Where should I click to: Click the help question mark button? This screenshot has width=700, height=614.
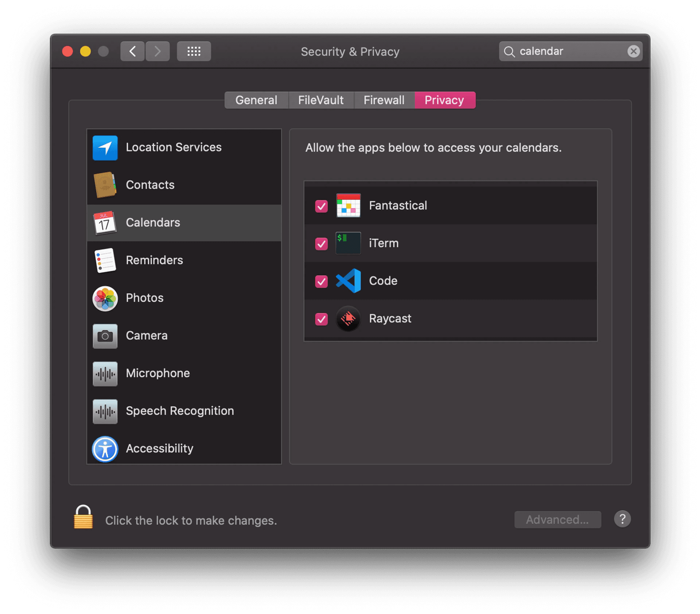click(x=622, y=519)
